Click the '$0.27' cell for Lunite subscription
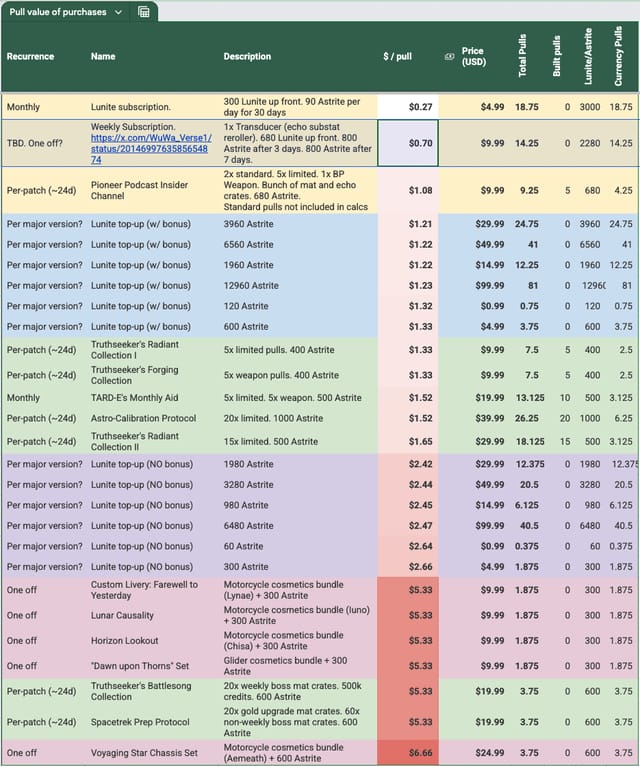The width and height of the screenshot is (640, 767). point(408,107)
